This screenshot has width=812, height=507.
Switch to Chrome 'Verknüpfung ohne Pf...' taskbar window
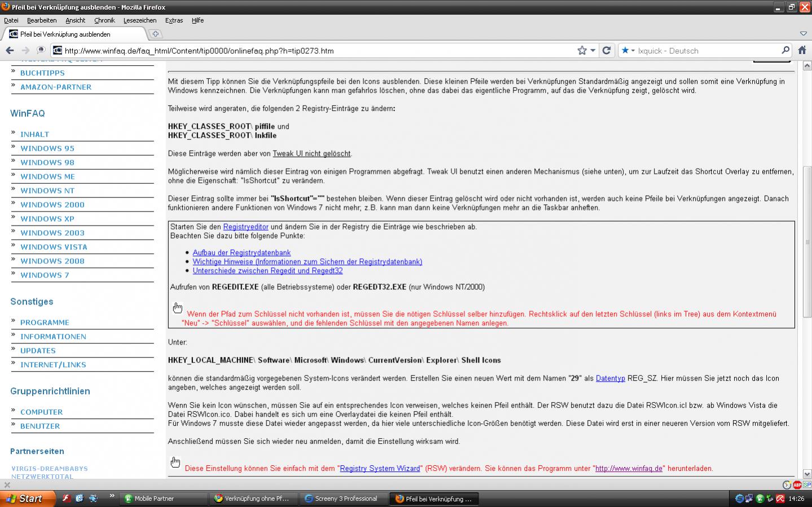coord(254,499)
